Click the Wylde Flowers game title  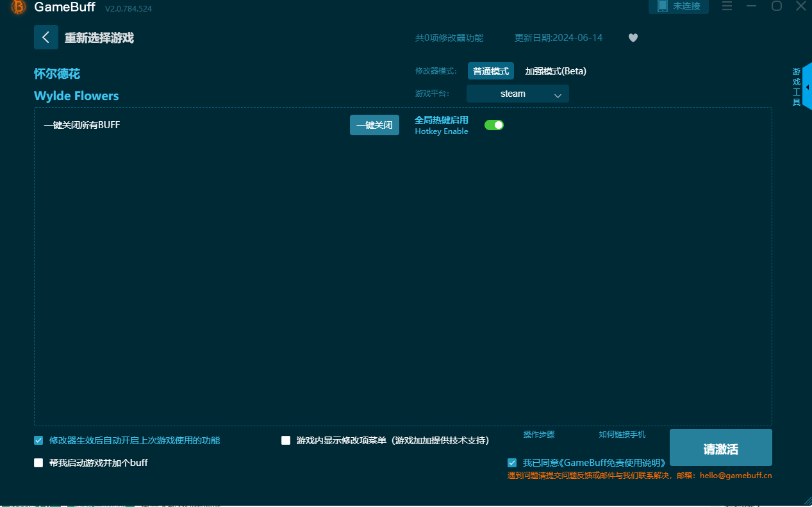[x=76, y=96]
